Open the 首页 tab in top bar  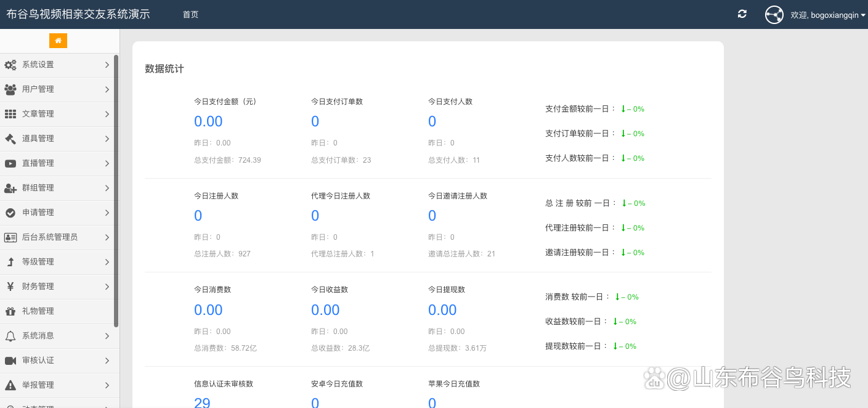tap(190, 14)
